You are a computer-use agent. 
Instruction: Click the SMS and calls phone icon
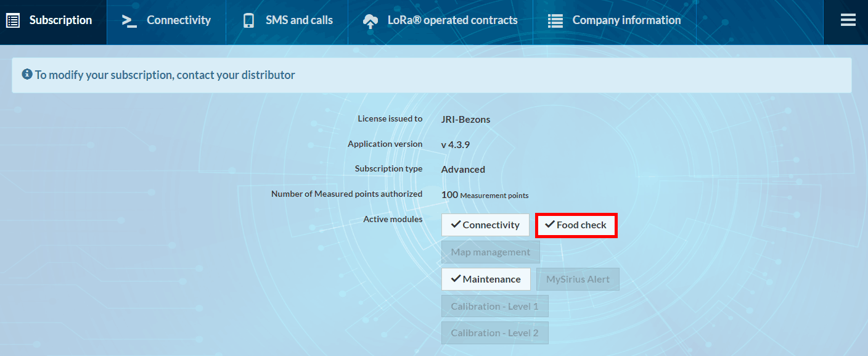pyautogui.click(x=248, y=20)
